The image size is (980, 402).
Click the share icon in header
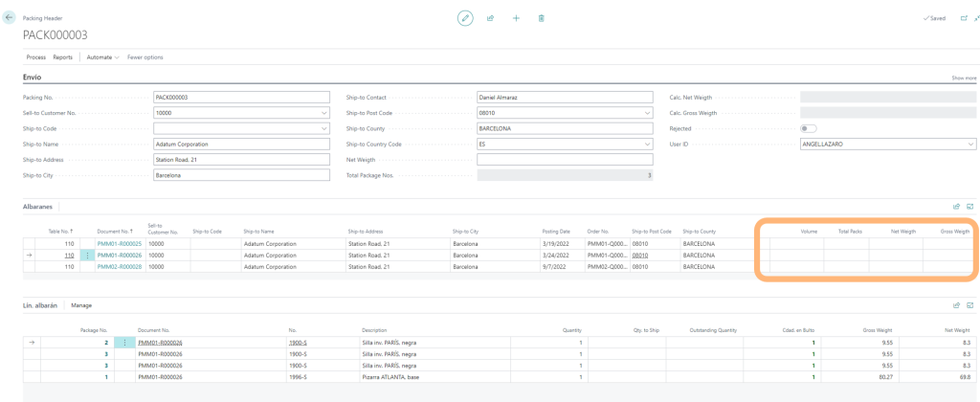(491, 19)
